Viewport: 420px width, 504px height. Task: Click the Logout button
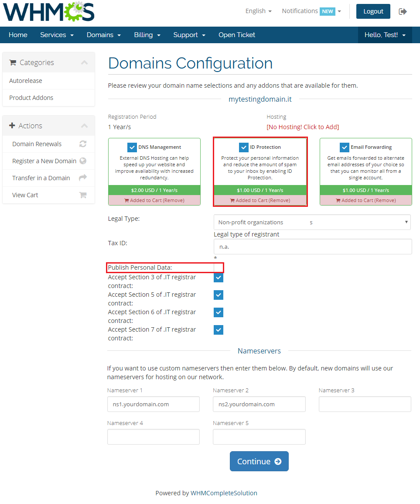click(x=373, y=11)
